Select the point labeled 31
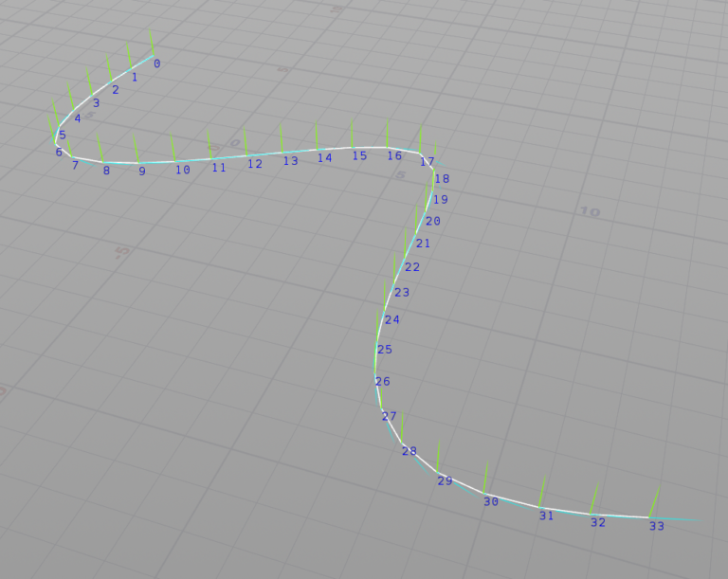Viewport: 728px width, 579px height. tap(539, 507)
